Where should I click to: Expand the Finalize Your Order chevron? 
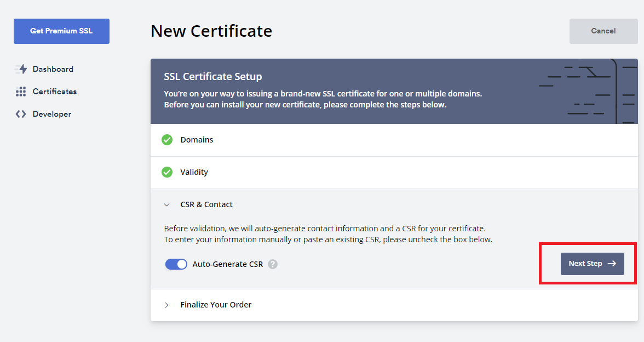point(166,305)
